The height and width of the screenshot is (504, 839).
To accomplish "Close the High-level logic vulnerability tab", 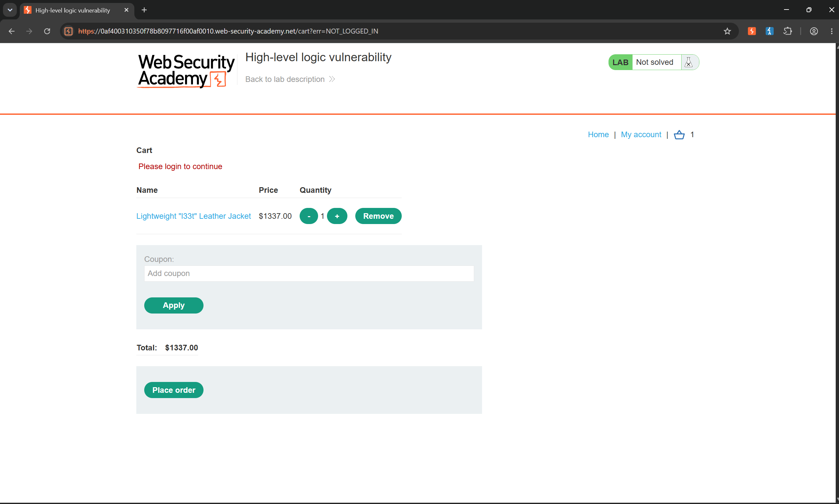I will tap(126, 10).
